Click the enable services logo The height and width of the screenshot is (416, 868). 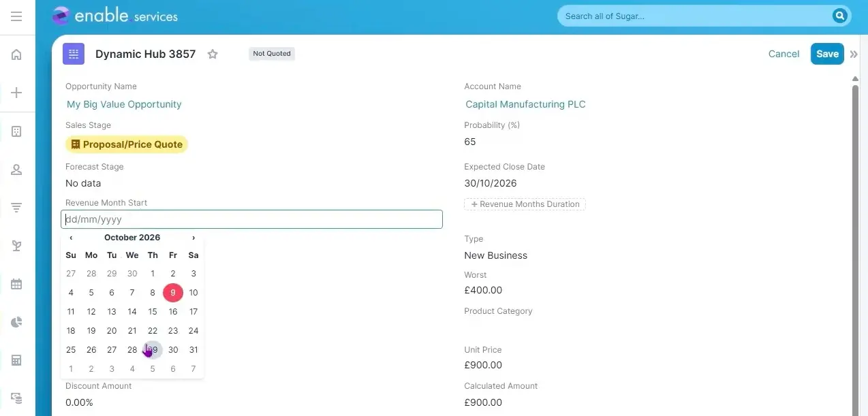[x=114, y=16]
